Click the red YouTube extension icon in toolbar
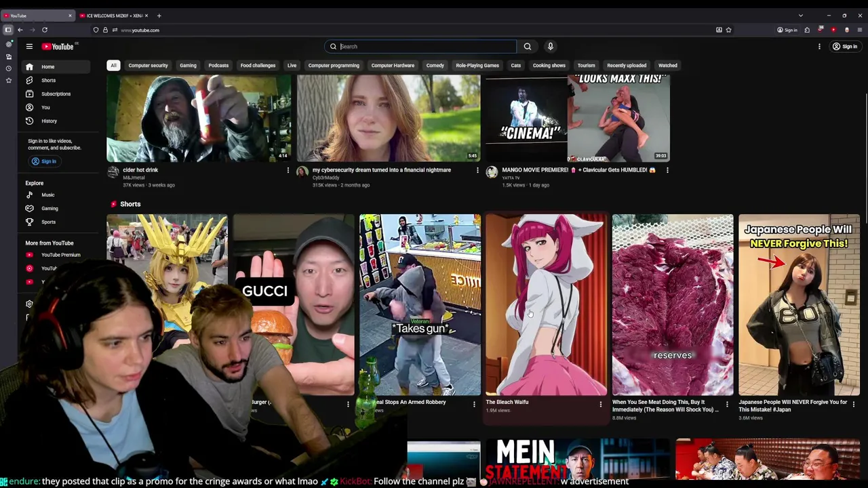Screen dimensions: 868x488 click(x=833, y=30)
